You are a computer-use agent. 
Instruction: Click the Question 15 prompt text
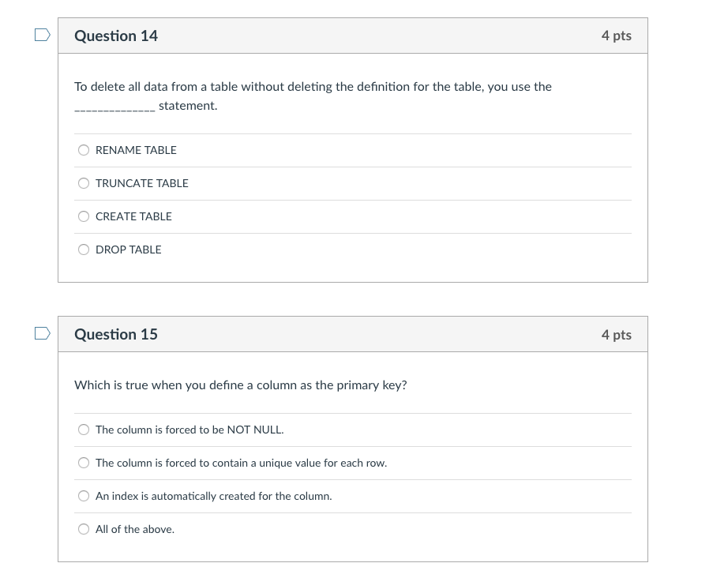pos(241,385)
